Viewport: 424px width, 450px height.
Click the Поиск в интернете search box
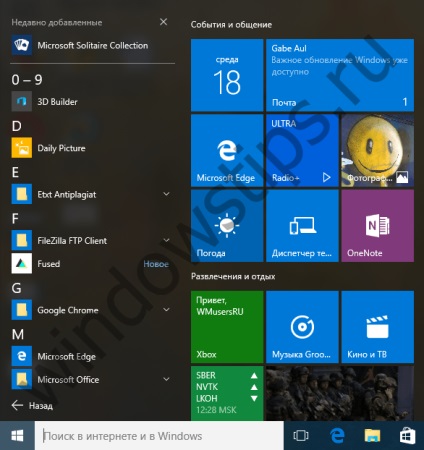[x=159, y=436]
